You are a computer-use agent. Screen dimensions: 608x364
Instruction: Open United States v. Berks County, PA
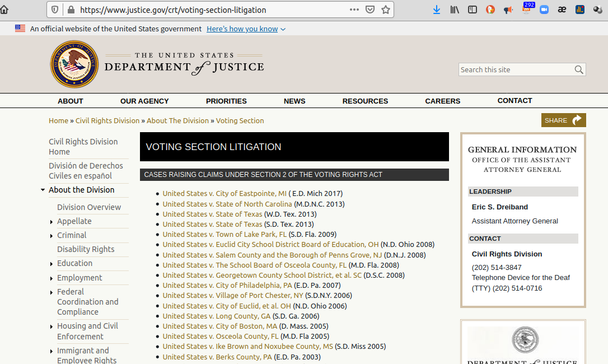pyautogui.click(x=217, y=357)
